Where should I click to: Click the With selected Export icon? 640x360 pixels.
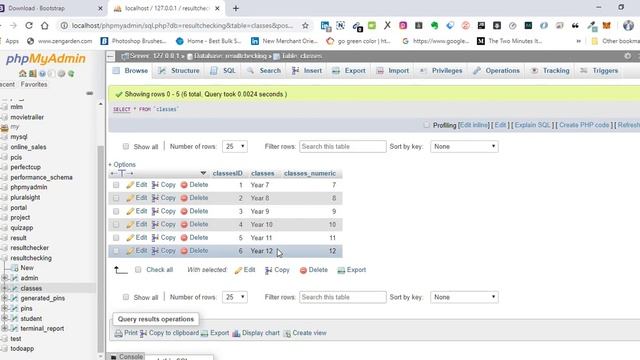[341, 270]
